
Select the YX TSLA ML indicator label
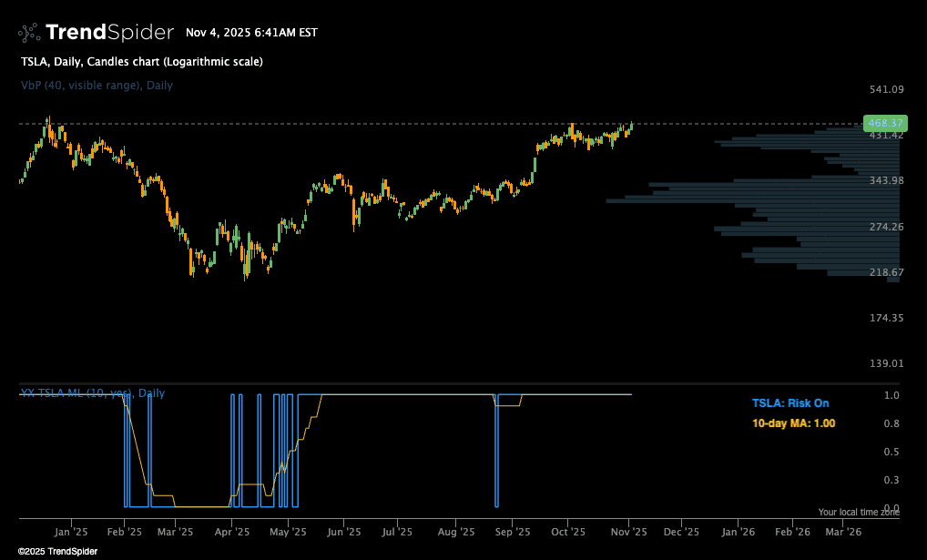[x=93, y=393]
